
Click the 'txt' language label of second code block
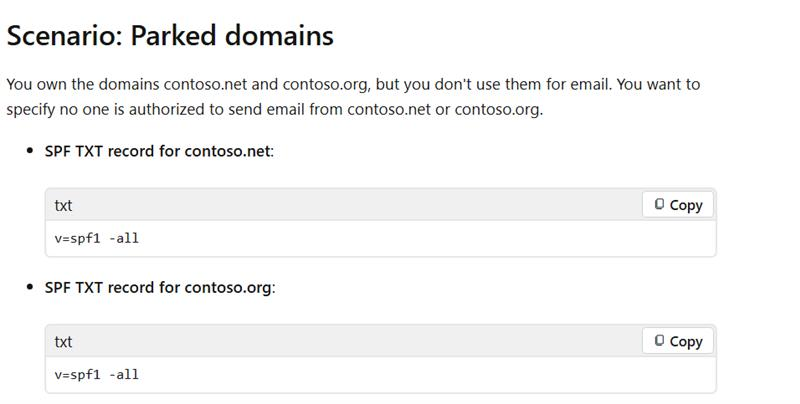(63, 341)
